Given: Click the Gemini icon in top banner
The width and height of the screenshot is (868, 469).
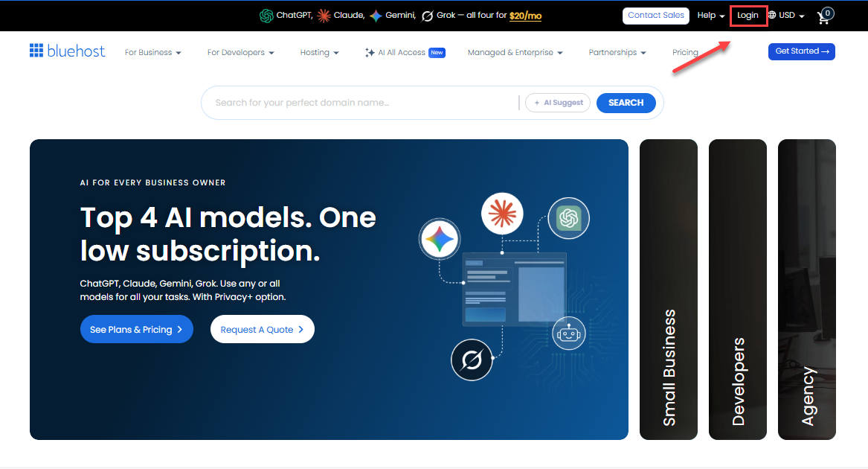Looking at the screenshot, I should point(376,16).
